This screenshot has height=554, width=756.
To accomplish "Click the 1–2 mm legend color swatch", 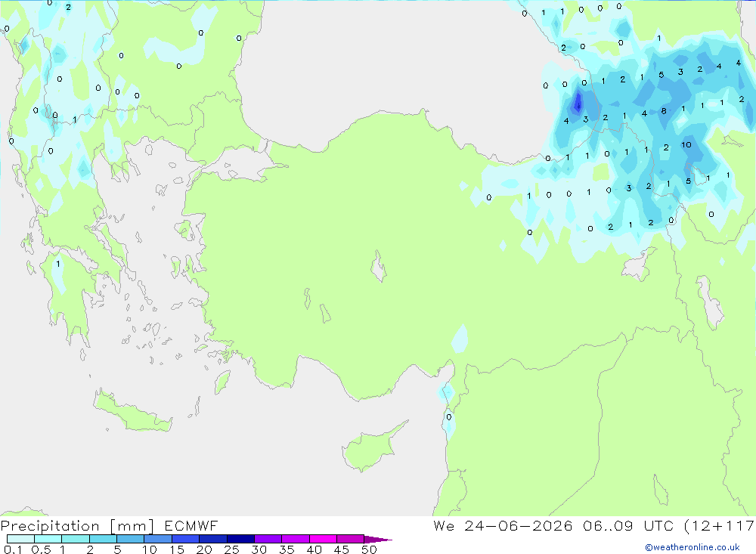I will coord(76,539).
